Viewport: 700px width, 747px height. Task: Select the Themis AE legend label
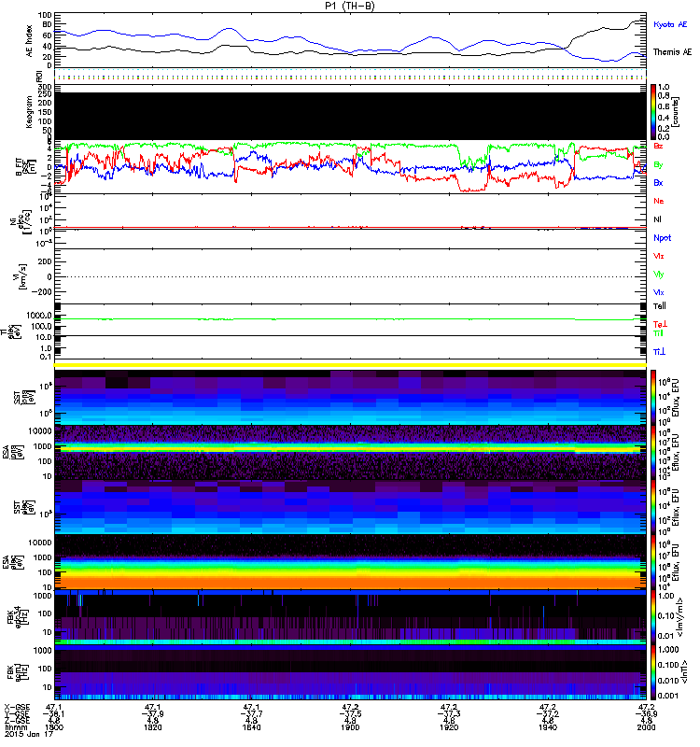(x=672, y=53)
